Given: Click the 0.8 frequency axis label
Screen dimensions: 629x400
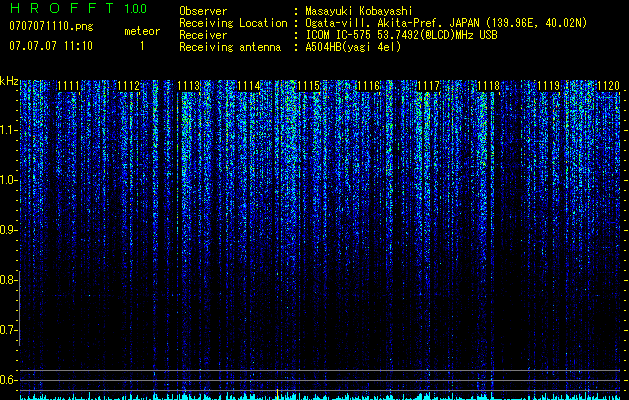Looking at the screenshot, I should (x=9, y=280).
